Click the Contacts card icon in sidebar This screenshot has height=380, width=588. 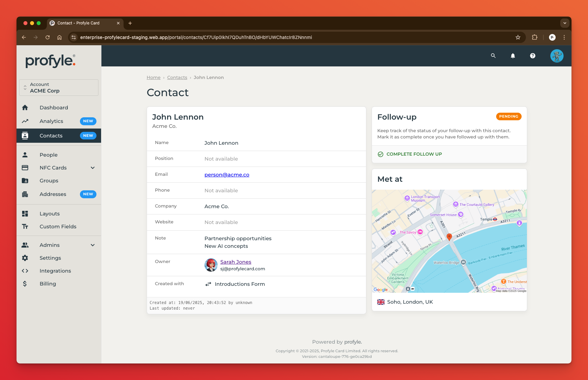(x=25, y=135)
